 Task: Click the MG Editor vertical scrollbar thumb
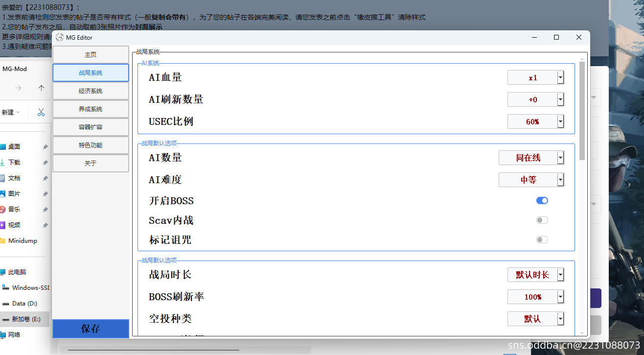coord(582,111)
